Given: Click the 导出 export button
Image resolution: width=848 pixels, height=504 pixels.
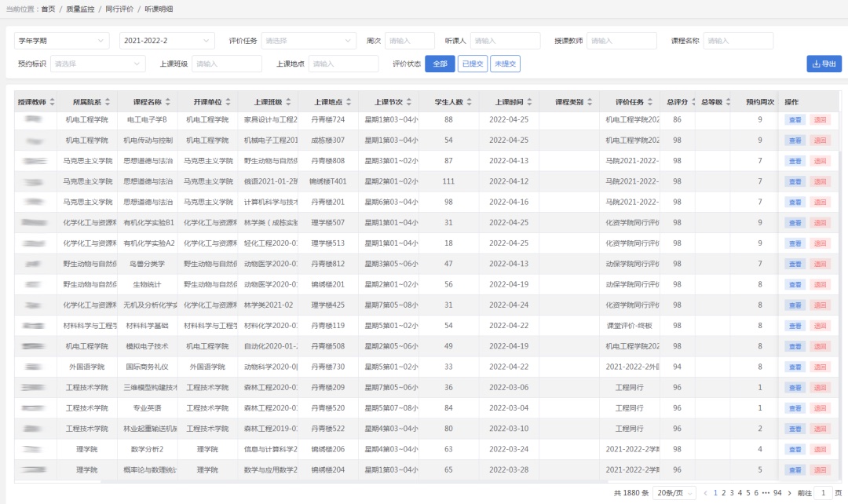Looking at the screenshot, I should point(824,64).
